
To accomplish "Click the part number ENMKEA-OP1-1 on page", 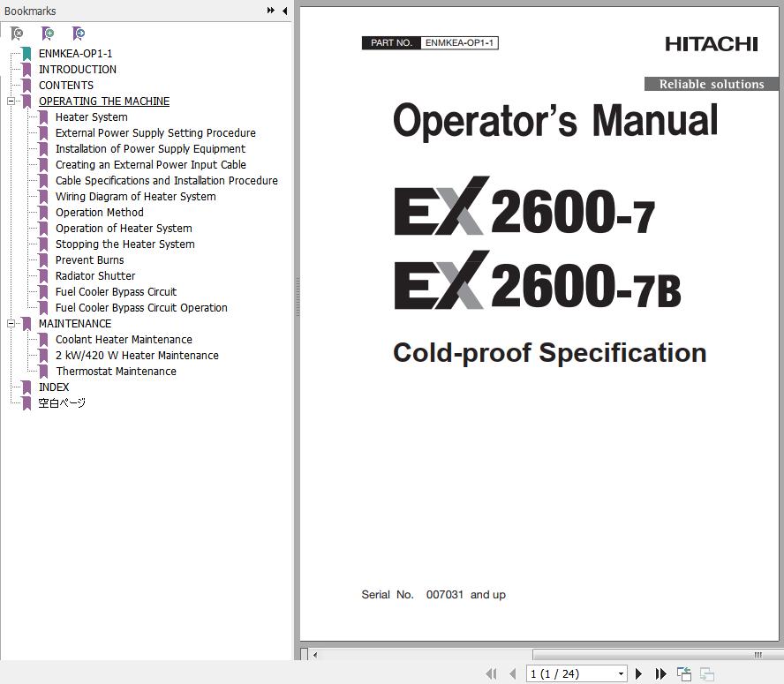I will [459, 43].
